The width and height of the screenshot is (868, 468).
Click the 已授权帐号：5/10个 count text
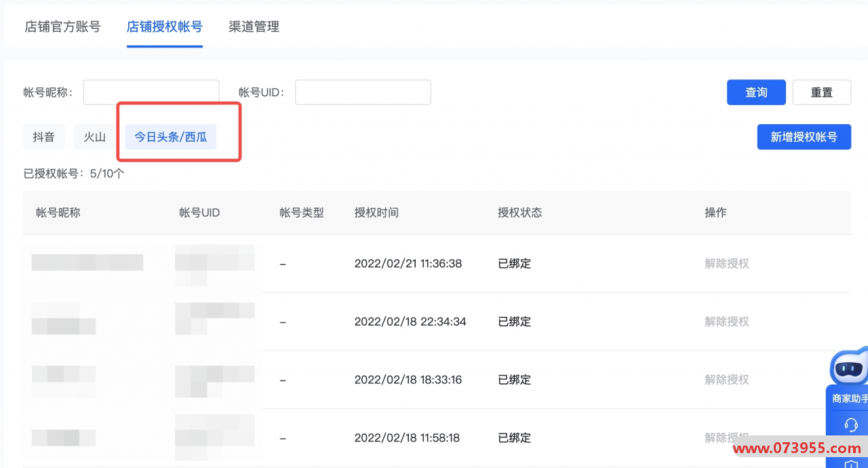74,174
